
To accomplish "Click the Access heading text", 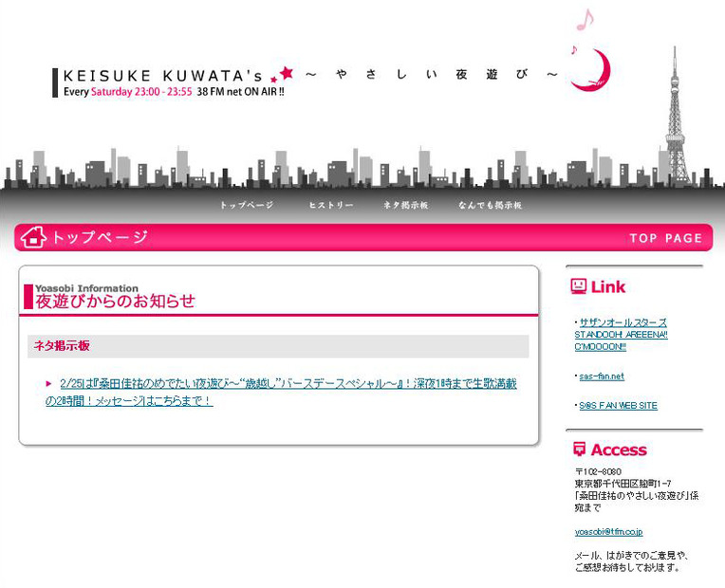I will coord(619,450).
